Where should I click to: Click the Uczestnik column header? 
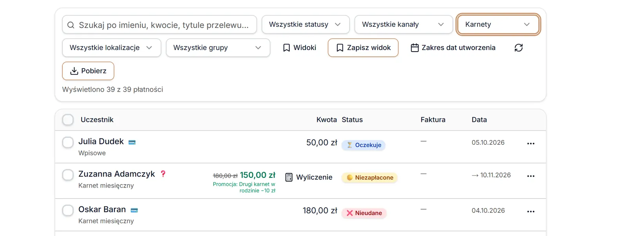pyautogui.click(x=97, y=120)
